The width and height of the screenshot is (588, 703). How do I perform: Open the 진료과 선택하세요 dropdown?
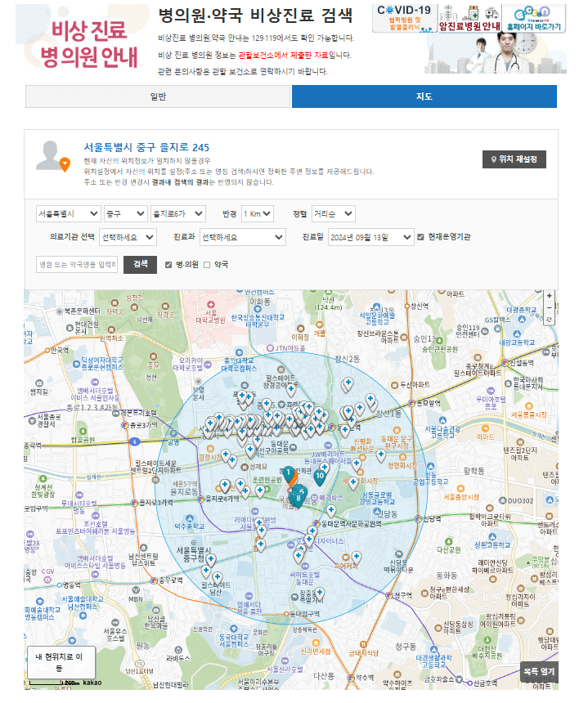pyautogui.click(x=243, y=237)
